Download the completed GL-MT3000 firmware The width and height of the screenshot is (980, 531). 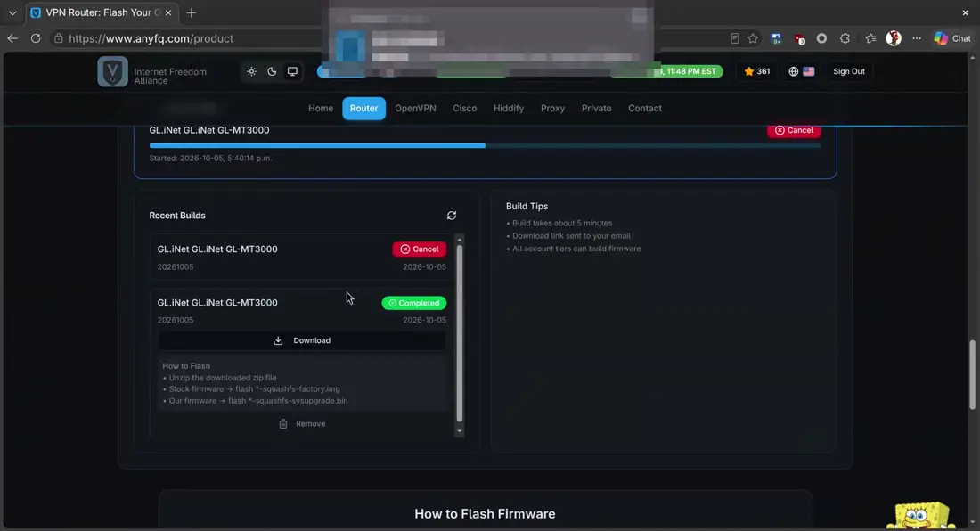click(302, 340)
